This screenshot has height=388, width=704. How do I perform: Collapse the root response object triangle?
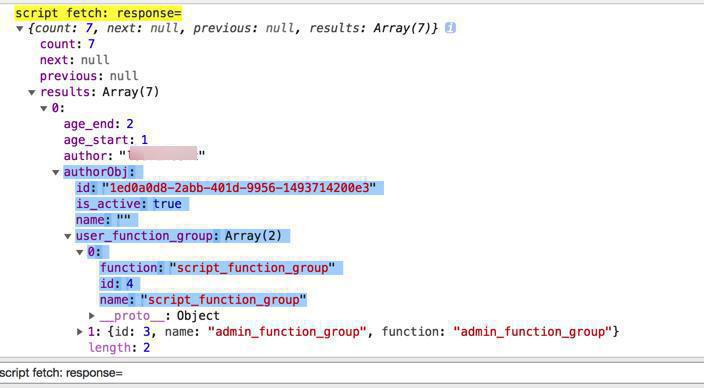[x=19, y=29]
